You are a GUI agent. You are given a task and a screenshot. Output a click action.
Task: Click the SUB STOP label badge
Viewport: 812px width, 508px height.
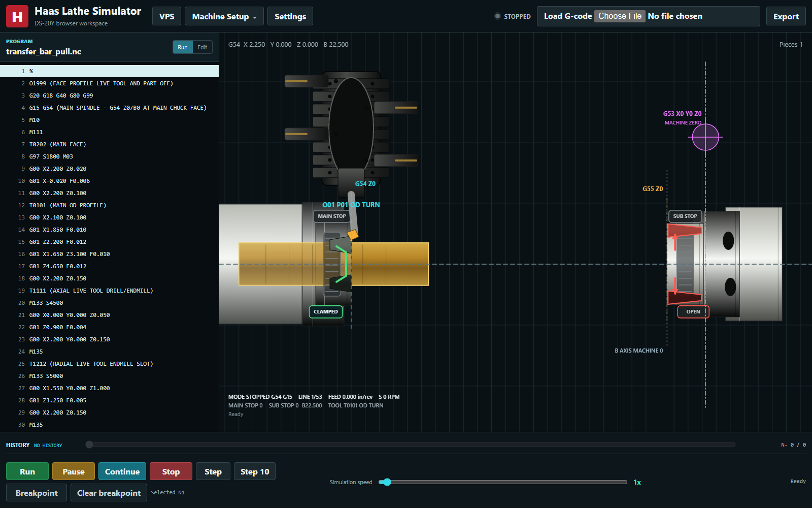coord(685,216)
